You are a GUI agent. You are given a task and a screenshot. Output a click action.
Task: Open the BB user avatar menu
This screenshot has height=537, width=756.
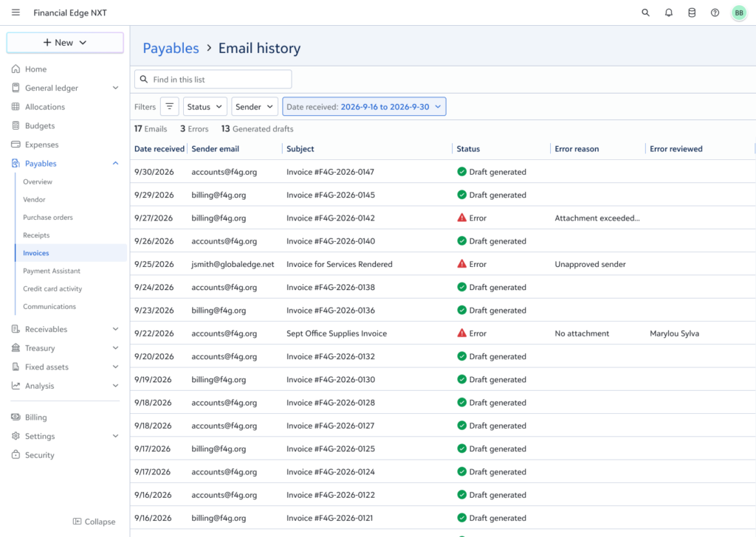738,13
